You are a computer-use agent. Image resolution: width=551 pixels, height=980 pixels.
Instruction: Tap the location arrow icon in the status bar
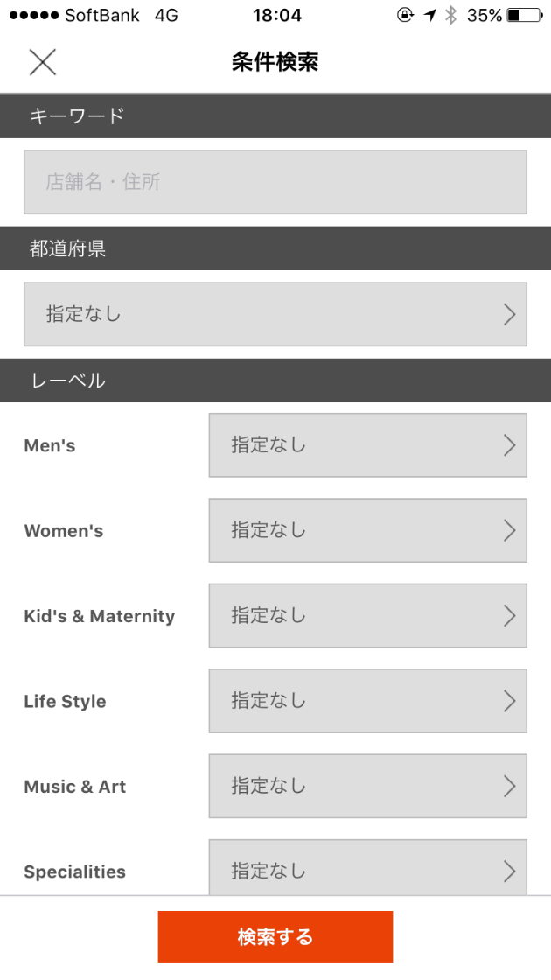(429, 15)
